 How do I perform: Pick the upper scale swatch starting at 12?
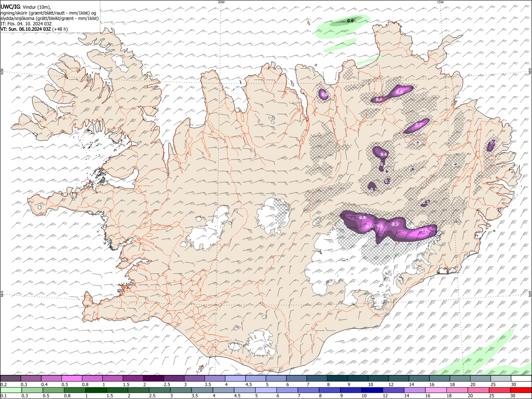[399, 378]
